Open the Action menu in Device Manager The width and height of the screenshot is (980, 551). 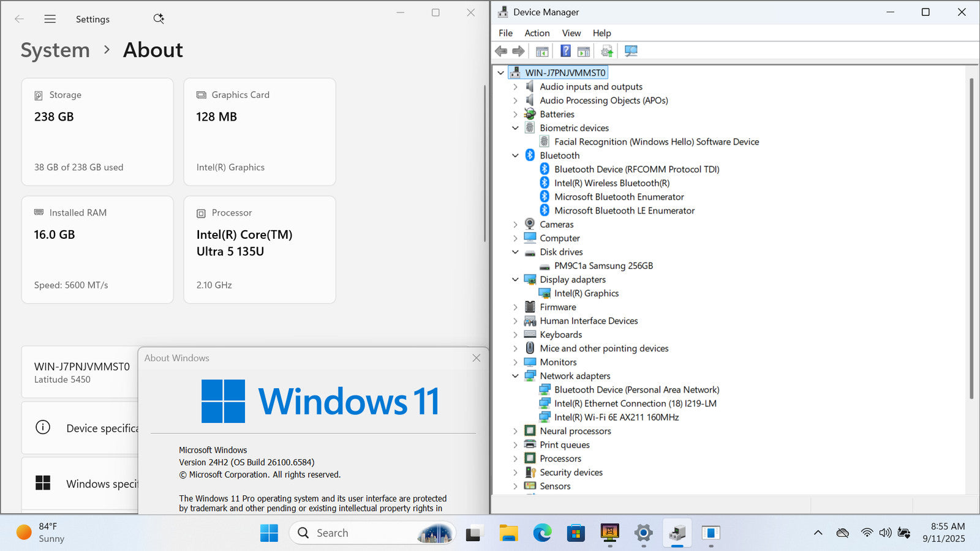tap(537, 33)
